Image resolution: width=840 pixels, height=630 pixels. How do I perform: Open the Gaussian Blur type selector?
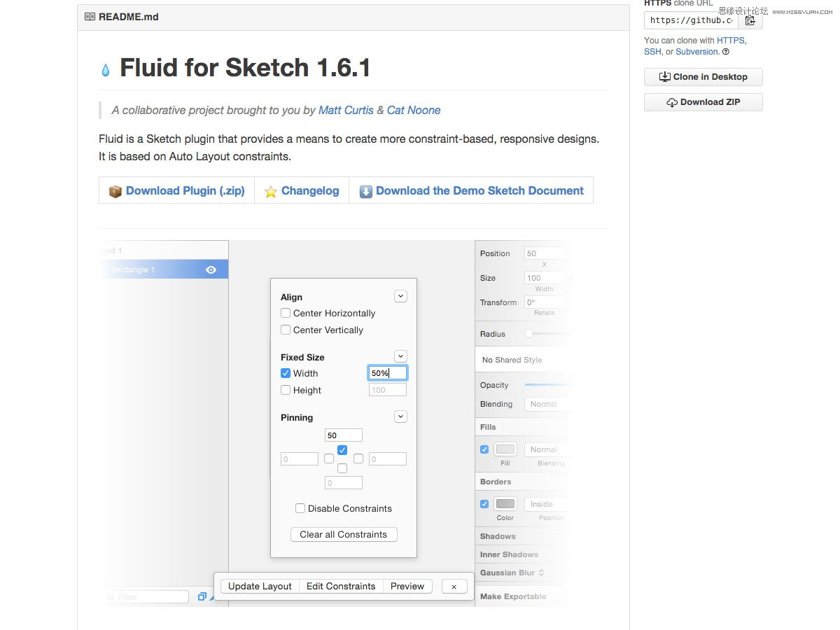pyautogui.click(x=541, y=573)
